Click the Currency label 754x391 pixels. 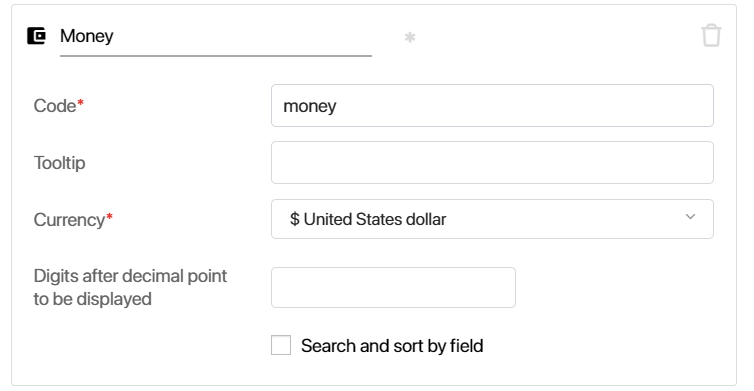tap(69, 220)
